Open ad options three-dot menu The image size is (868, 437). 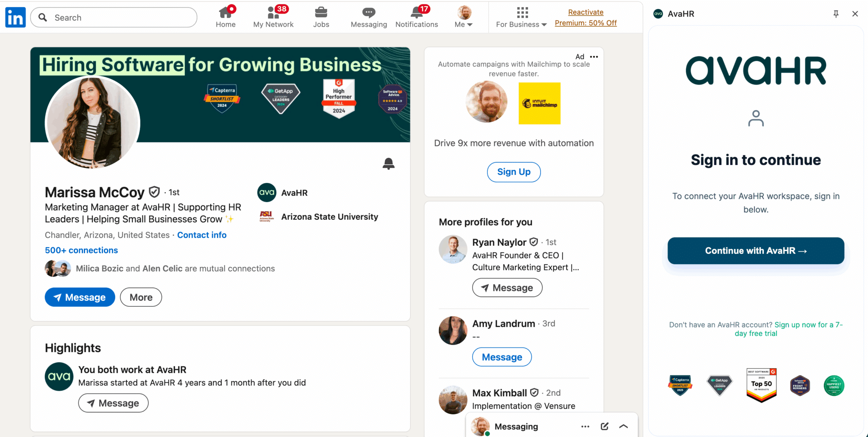[594, 57]
